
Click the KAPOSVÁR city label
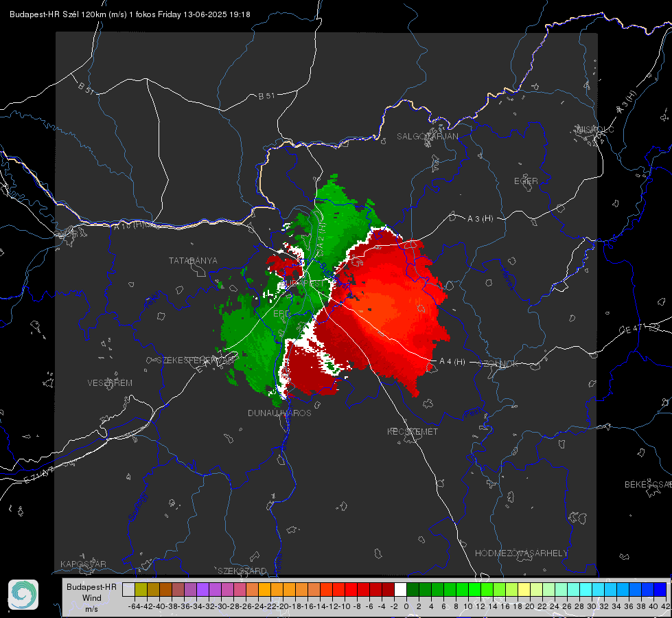point(83,564)
